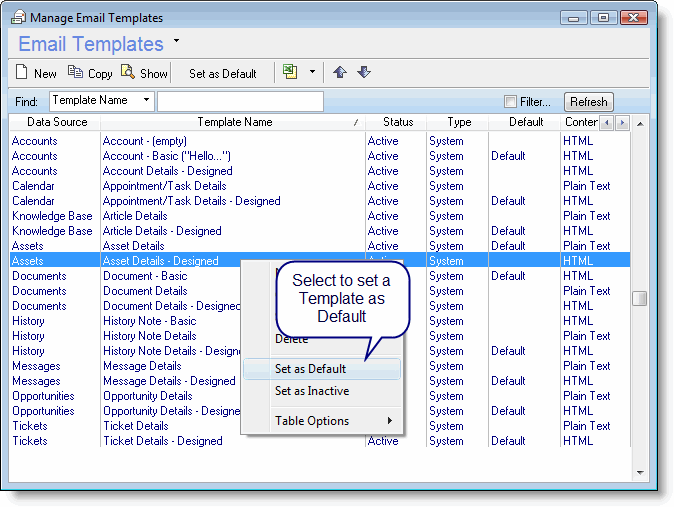Open dropdown arrow beside Excel export icon
The height and width of the screenshot is (507, 674).
point(311,72)
